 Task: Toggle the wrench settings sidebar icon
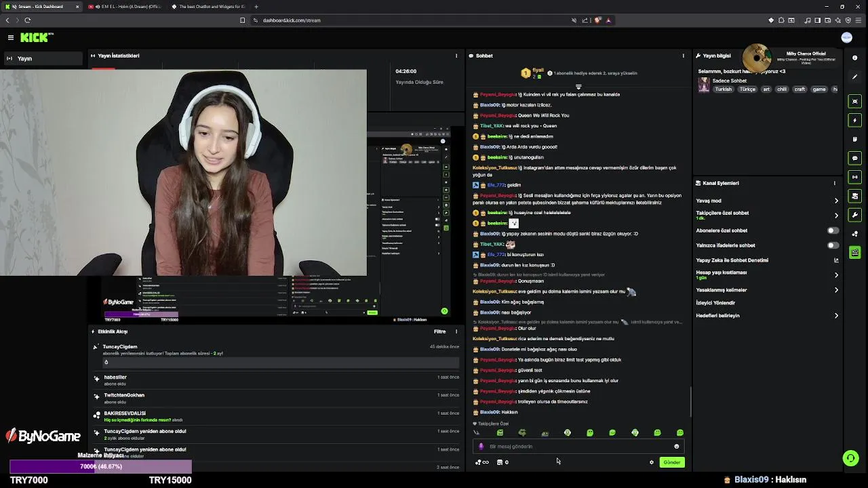(x=854, y=215)
